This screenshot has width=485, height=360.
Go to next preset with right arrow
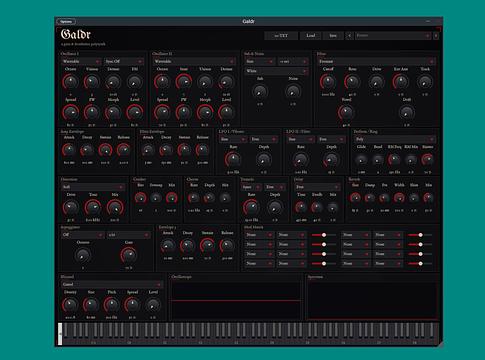coord(436,36)
